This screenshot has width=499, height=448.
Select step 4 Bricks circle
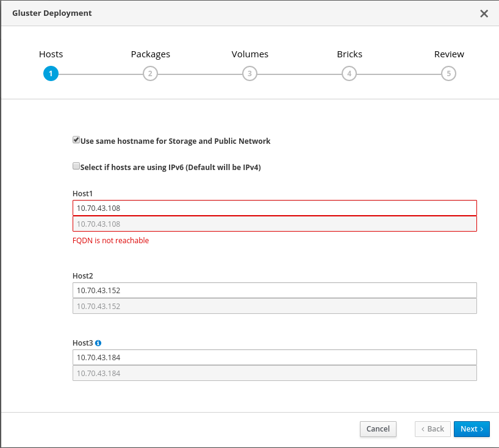click(x=349, y=74)
